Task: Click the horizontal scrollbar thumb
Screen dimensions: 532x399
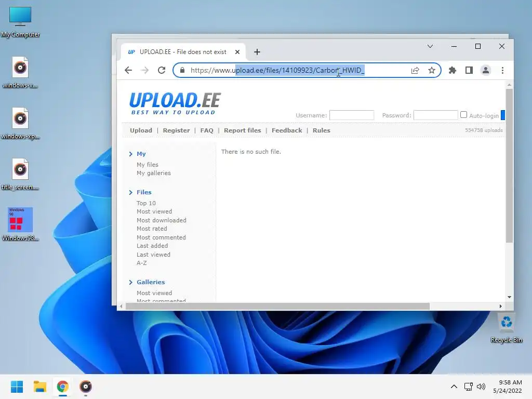Action: pyautogui.click(x=277, y=307)
